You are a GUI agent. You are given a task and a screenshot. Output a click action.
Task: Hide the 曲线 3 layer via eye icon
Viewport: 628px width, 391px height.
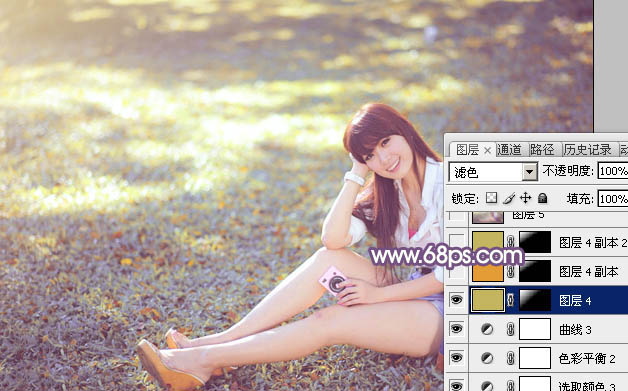tap(456, 329)
